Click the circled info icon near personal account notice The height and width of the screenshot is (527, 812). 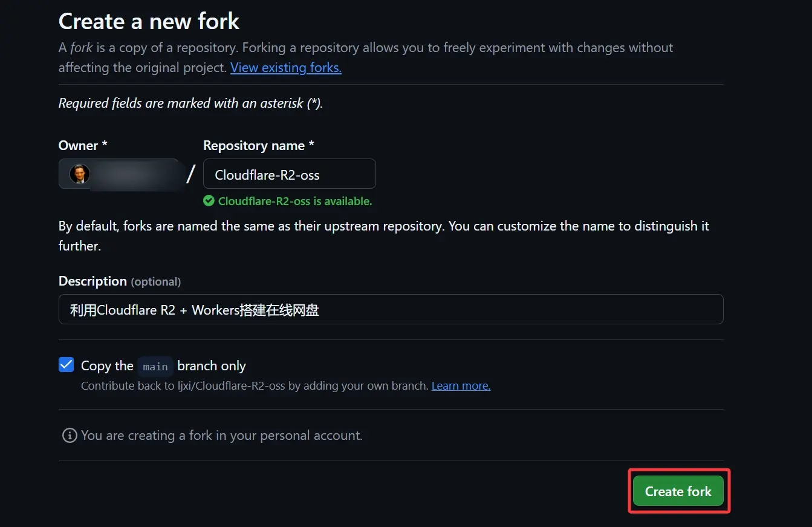70,435
